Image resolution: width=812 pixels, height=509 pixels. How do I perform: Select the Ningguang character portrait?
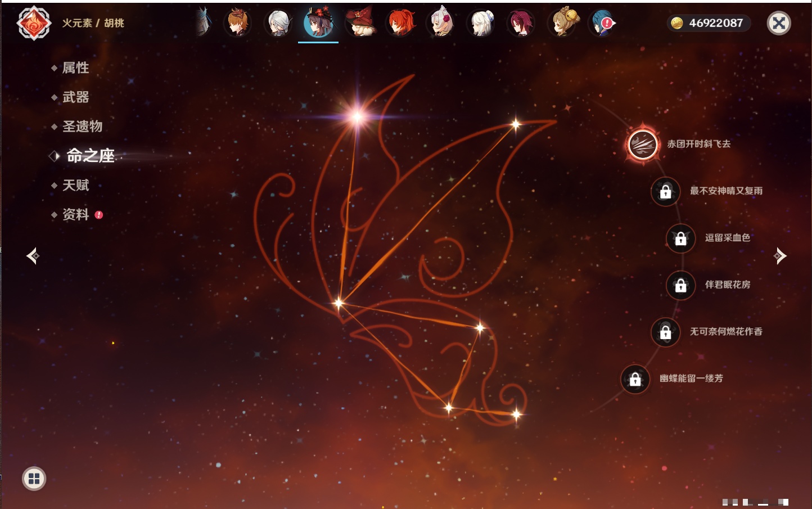point(441,23)
